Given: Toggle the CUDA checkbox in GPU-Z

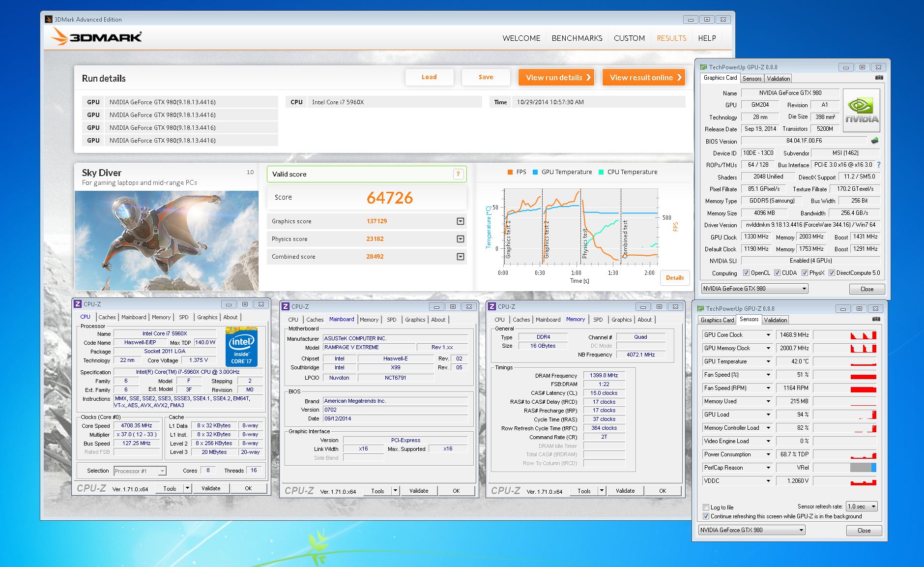Looking at the screenshot, I should click(777, 273).
